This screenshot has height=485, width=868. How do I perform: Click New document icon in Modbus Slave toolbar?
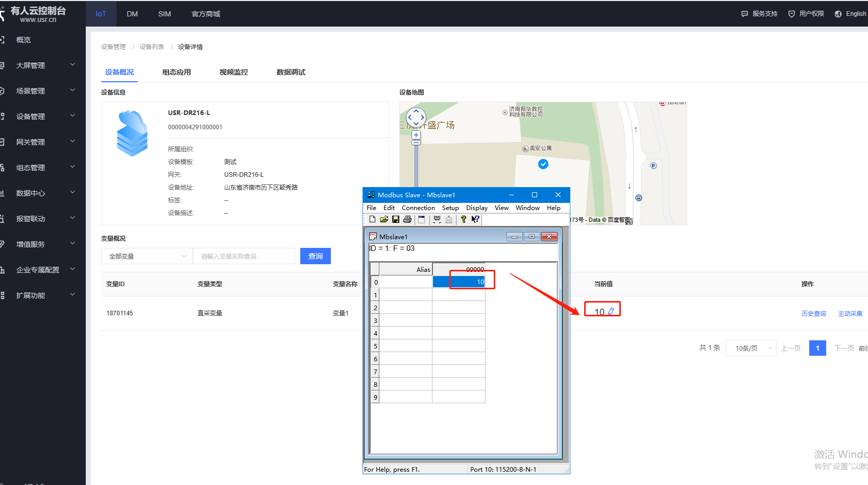click(x=372, y=219)
